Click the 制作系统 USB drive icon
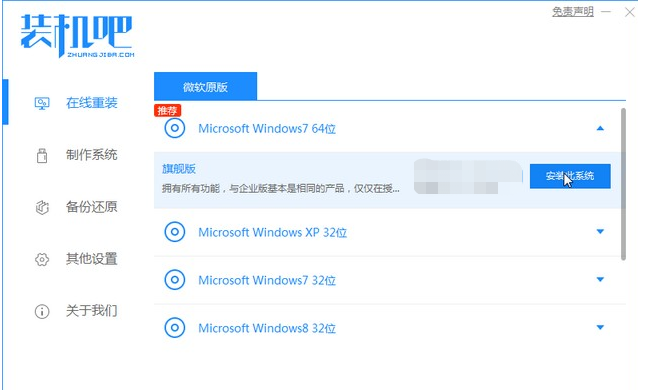This screenshot has width=669, height=390. click(x=42, y=155)
